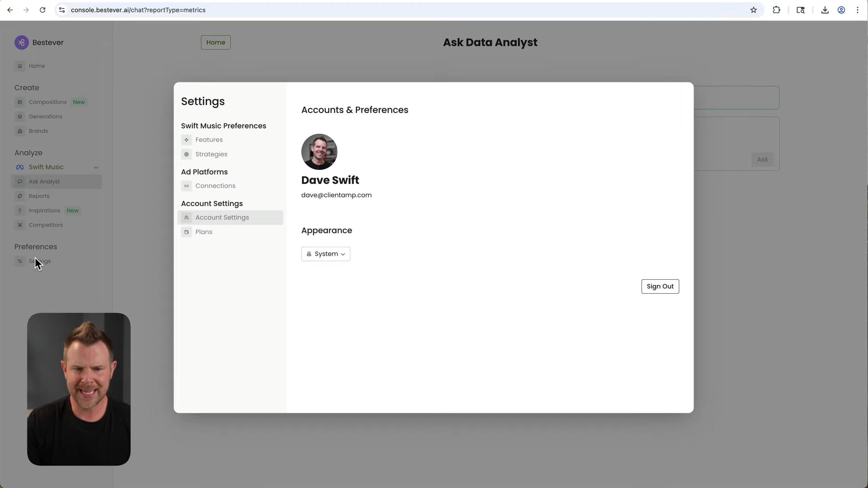
Task: Click the Features sparkle icon in Settings
Action: tap(186, 140)
